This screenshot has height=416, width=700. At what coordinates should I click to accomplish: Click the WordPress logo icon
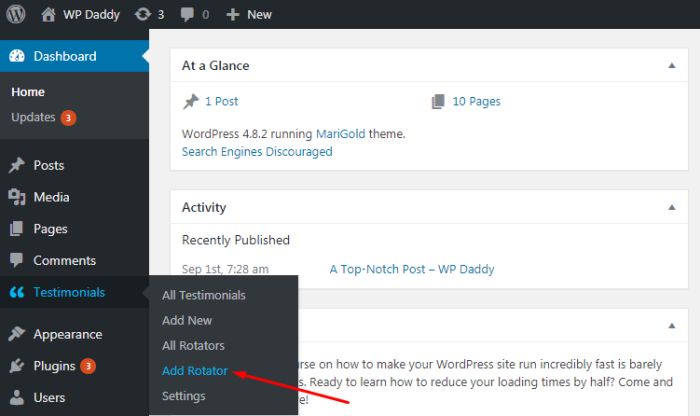point(16,14)
